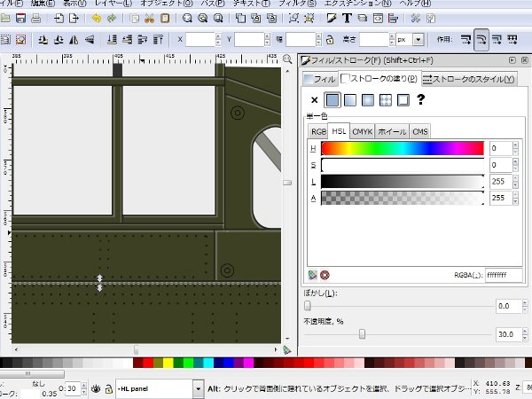Viewport: 532px width, 399px height.
Task: Toggle the current layer lock icon
Action: coord(108,388)
